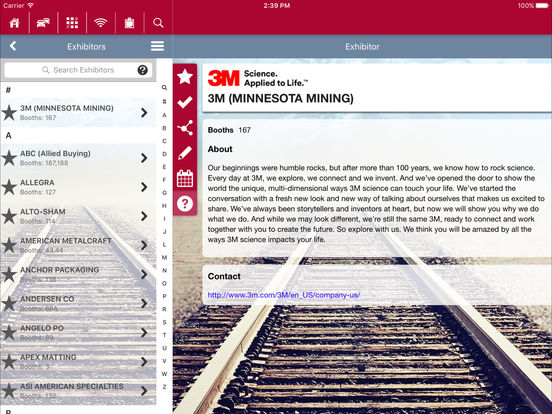552x414 pixels.
Task: Focus the Search Exhibitors field
Action: 78,70
